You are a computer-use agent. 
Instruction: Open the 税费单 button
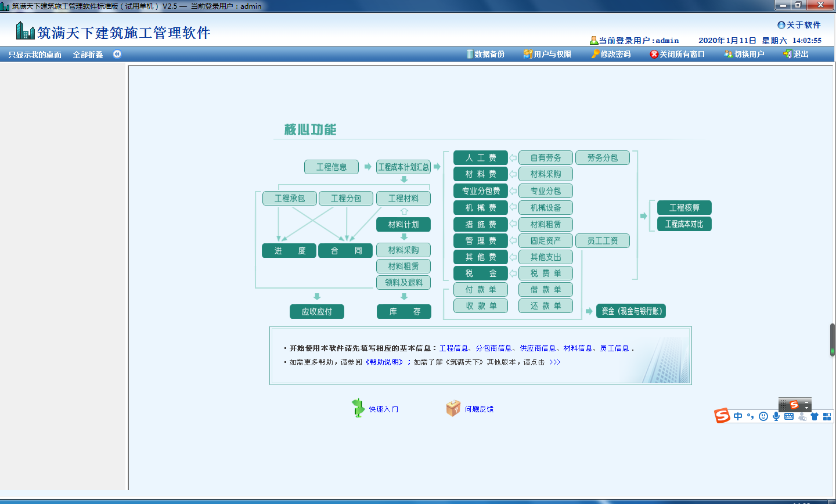coord(546,273)
